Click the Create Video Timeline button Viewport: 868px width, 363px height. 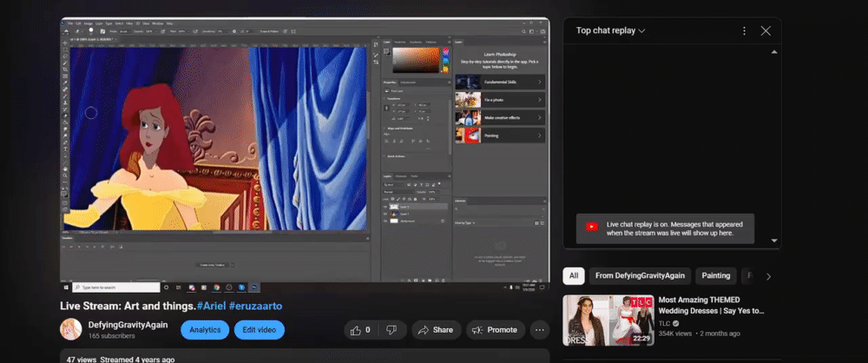click(x=212, y=265)
